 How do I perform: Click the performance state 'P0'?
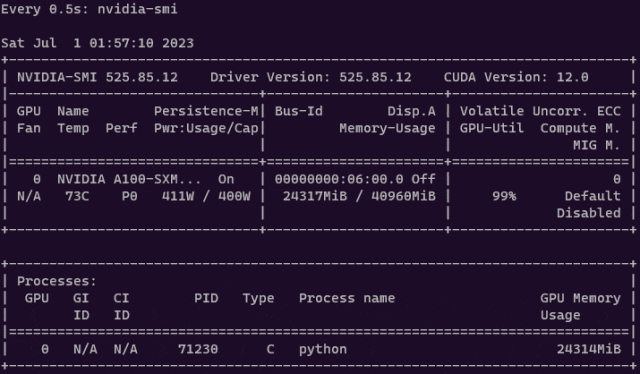129,196
